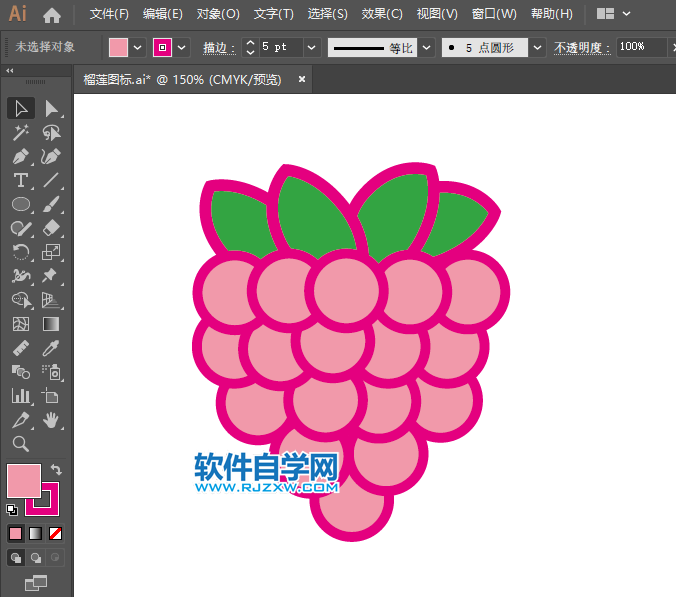Adjust the stroke weight stepper arrows

click(250, 47)
